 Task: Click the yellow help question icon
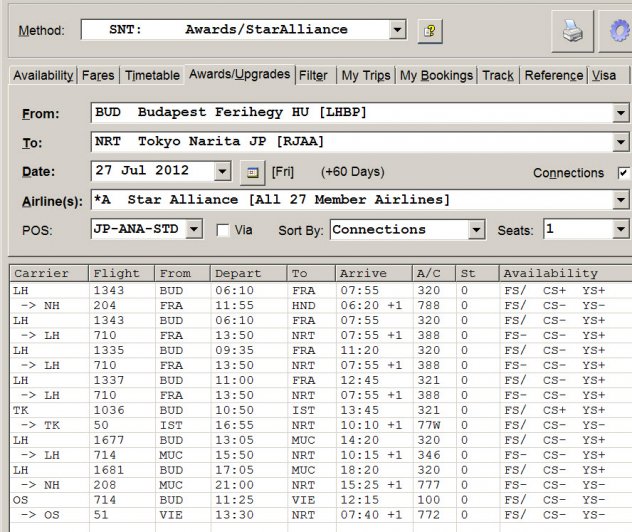pos(430,31)
